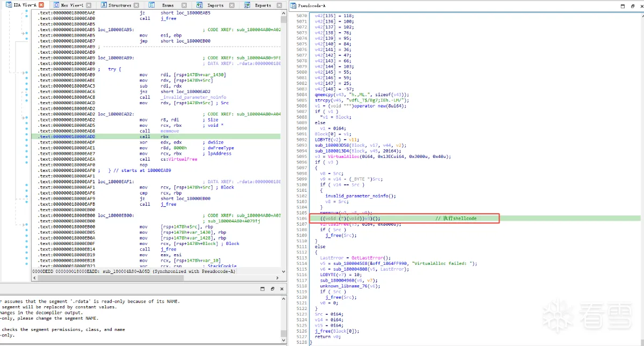
Task: Click pseudocode line number 5070
Action: pyautogui.click(x=301, y=16)
